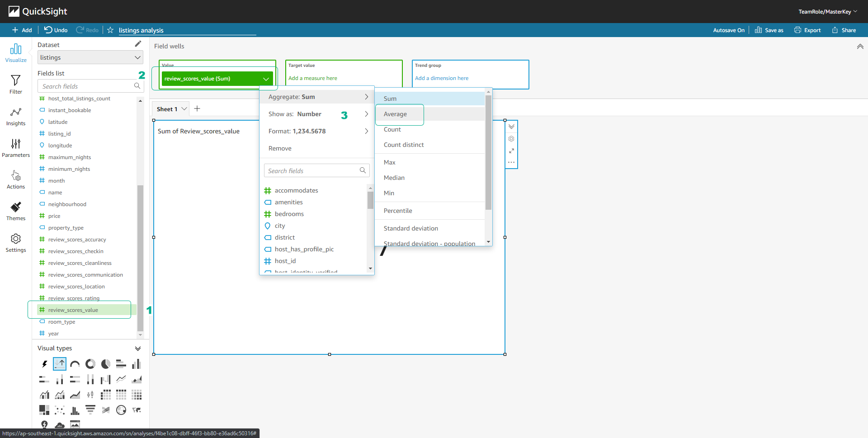Click the Fields list search box
868x438 pixels.
tap(90, 86)
